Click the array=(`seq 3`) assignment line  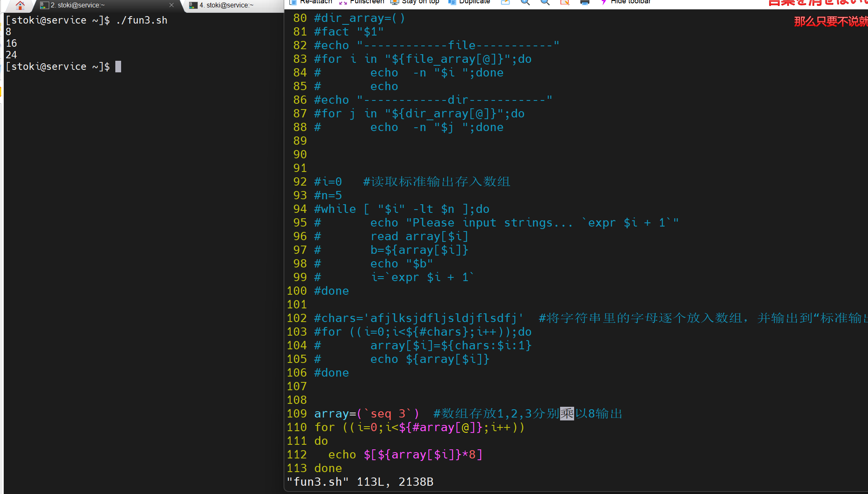pyautogui.click(x=367, y=413)
